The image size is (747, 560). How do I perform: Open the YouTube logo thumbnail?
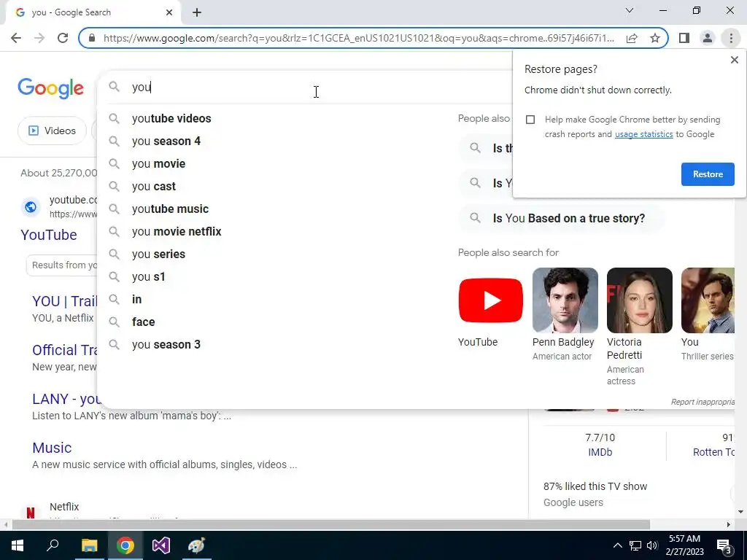pyautogui.click(x=491, y=300)
